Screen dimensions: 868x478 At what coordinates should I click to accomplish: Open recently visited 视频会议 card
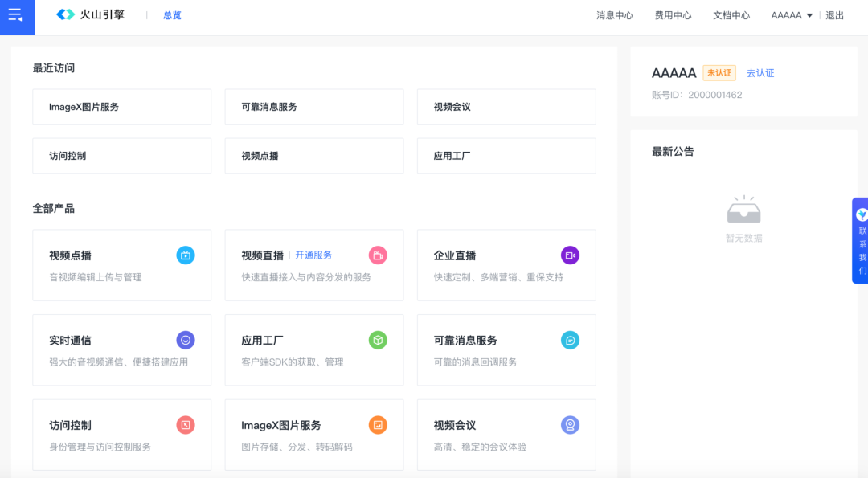pos(506,107)
